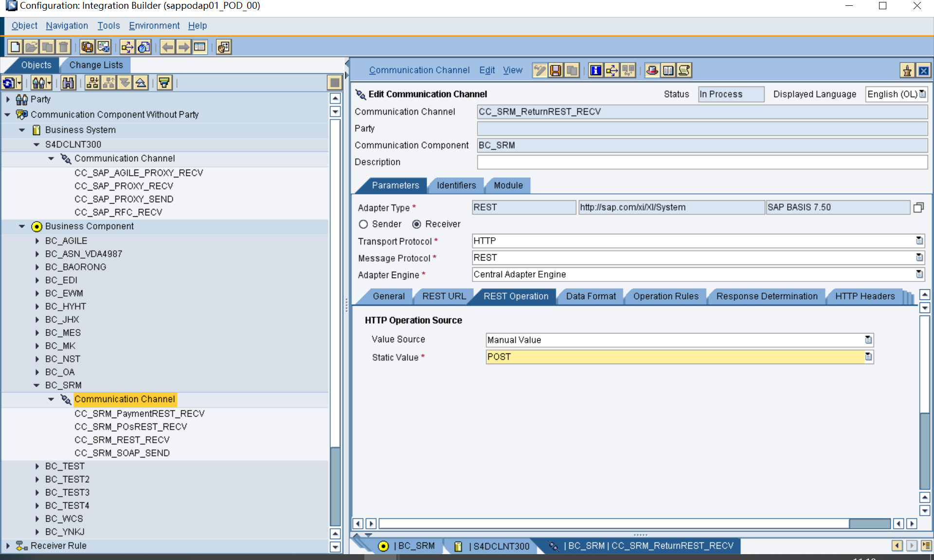This screenshot has width=934, height=560.
Task: Click the collapse all up-arrows icon
Action: 141,83
